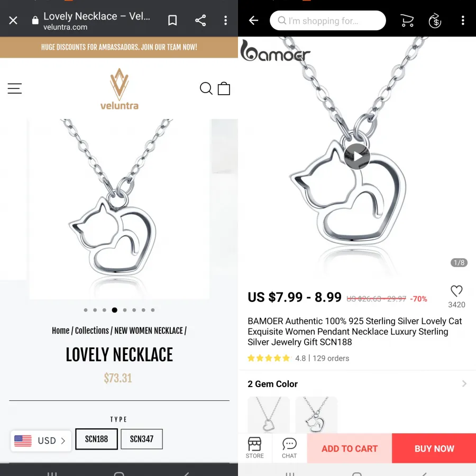
Task: Jump to the first image carousel dot
Action: coord(86,310)
